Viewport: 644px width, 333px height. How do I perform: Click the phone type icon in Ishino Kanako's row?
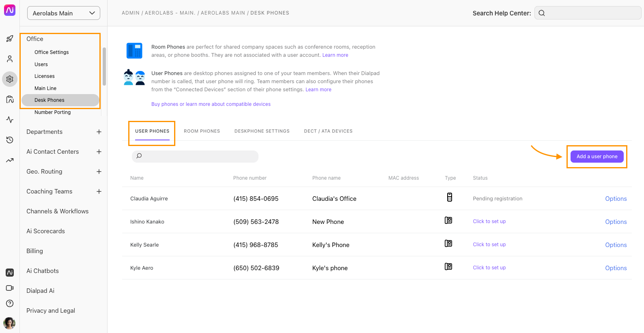(448, 220)
